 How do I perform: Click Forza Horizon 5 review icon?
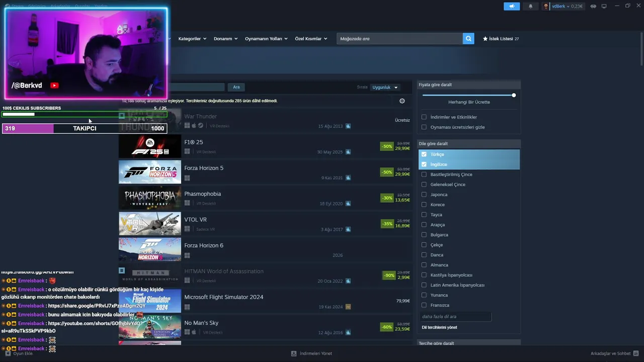click(348, 177)
